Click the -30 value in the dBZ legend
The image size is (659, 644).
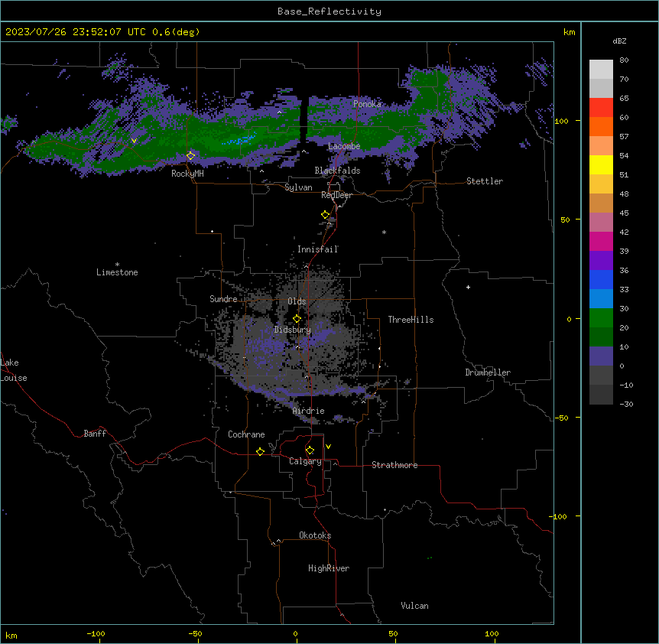point(626,404)
